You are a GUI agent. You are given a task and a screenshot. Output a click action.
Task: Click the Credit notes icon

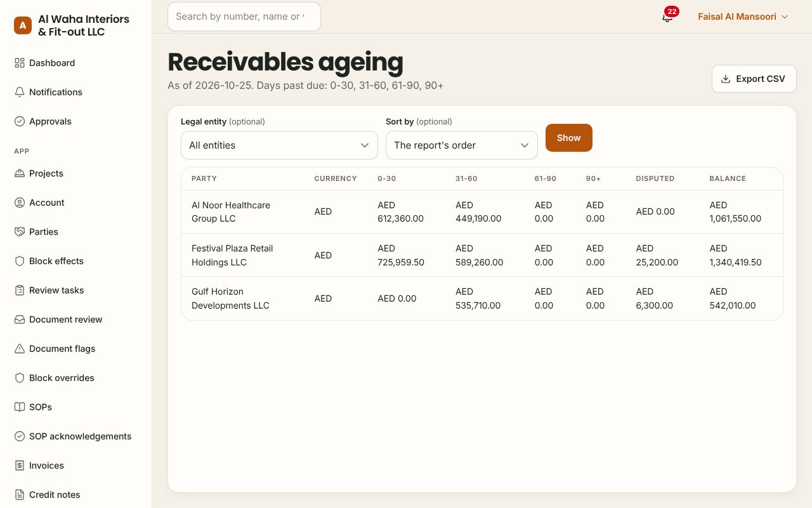click(20, 495)
